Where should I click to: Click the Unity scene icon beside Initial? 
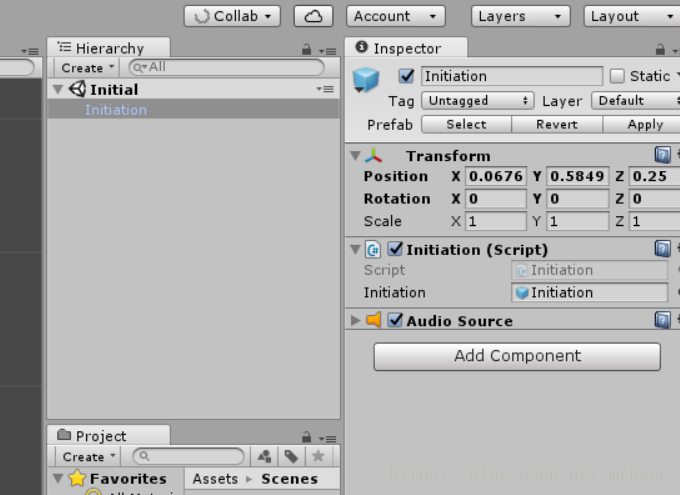pos(77,89)
